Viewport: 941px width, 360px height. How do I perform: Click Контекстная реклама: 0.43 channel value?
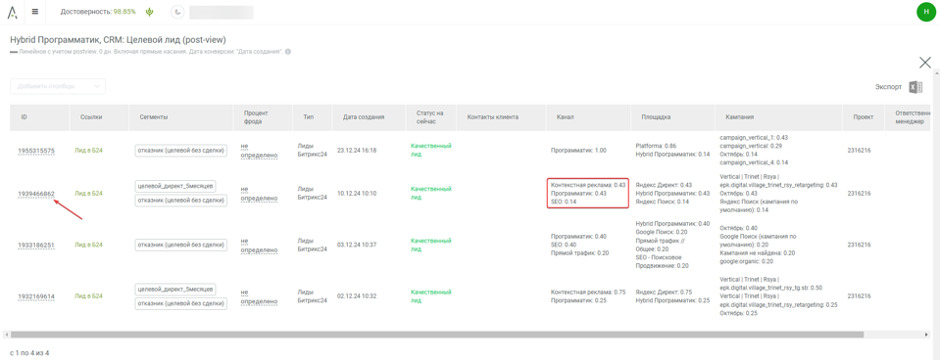(588, 185)
